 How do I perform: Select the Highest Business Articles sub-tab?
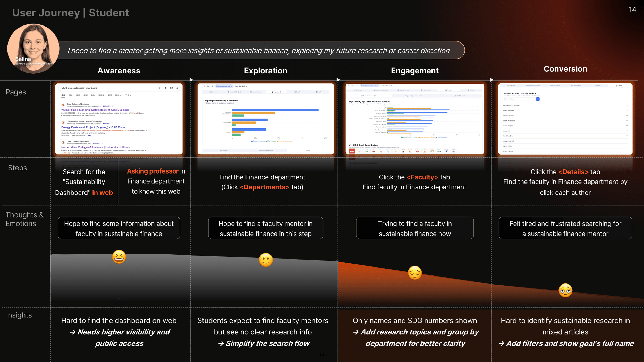pyautogui.click(x=369, y=96)
